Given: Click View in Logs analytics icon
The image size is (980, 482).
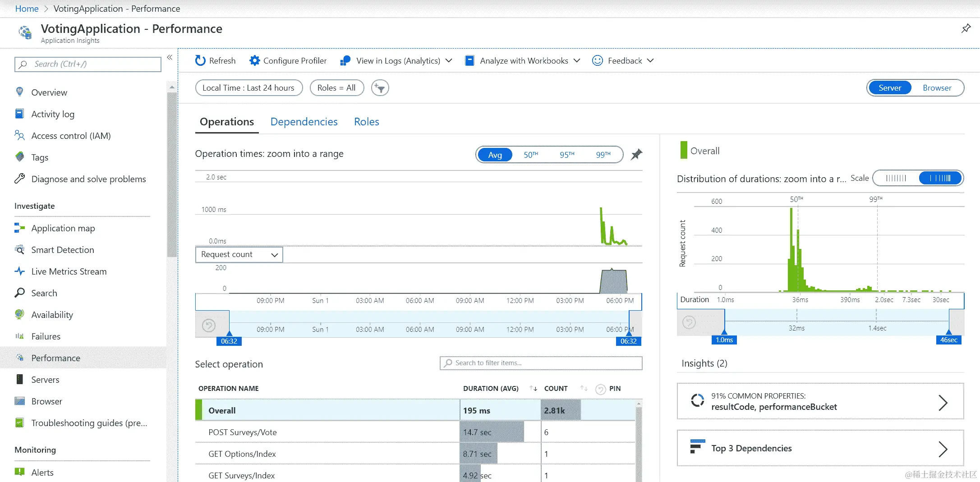Looking at the screenshot, I should tap(345, 60).
